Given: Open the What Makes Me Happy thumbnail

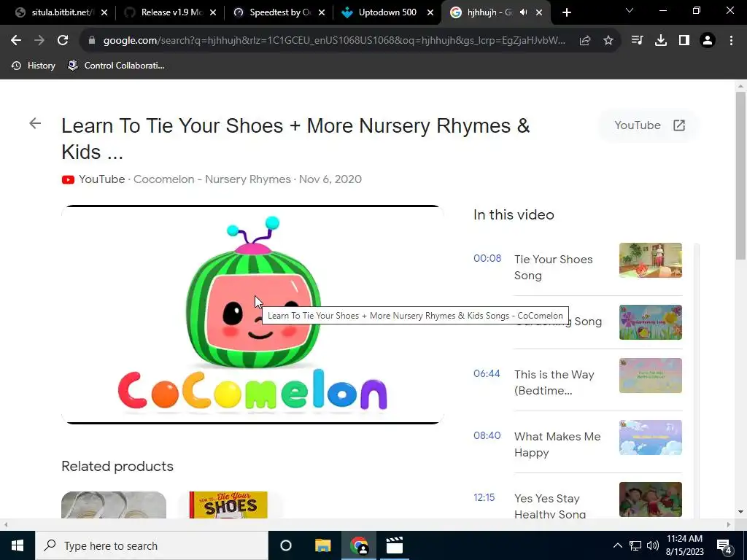Looking at the screenshot, I should pyautogui.click(x=650, y=437).
